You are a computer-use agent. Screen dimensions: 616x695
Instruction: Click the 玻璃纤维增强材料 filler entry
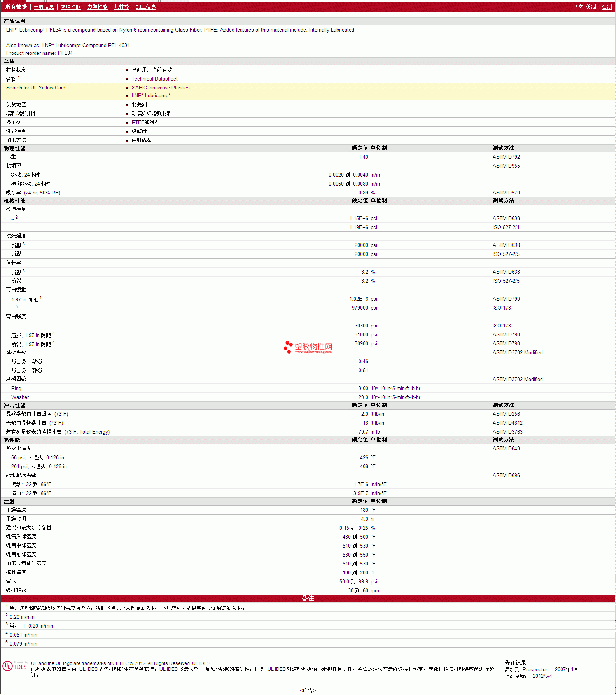click(152, 113)
